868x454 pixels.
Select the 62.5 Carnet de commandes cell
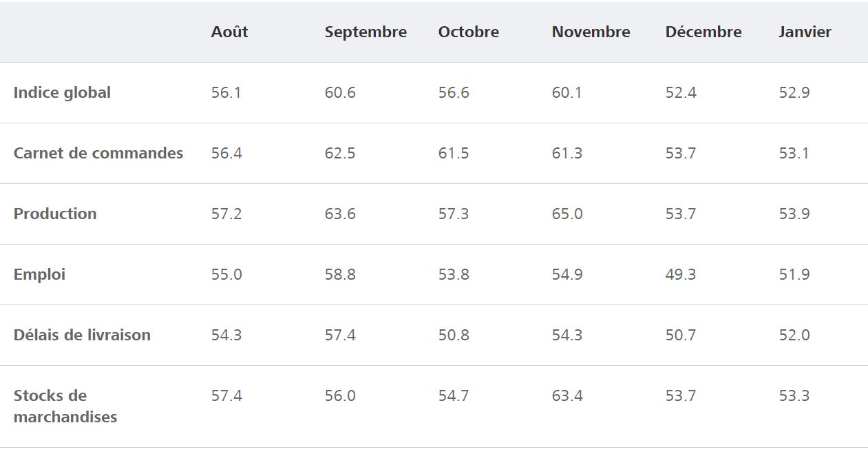coord(340,153)
